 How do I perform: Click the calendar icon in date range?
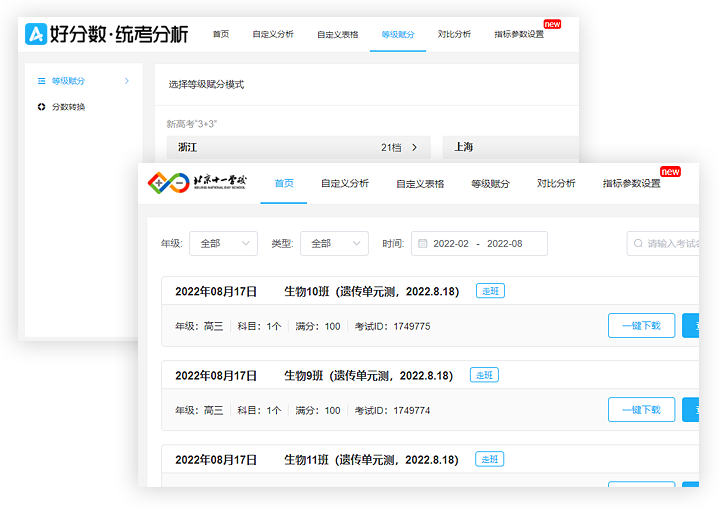422,243
